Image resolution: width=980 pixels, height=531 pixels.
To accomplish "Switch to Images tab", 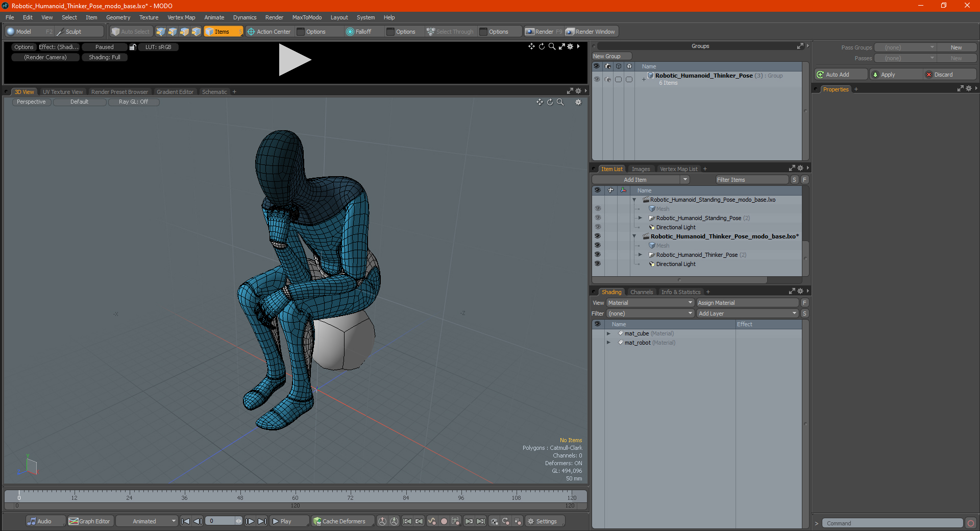I will [641, 169].
